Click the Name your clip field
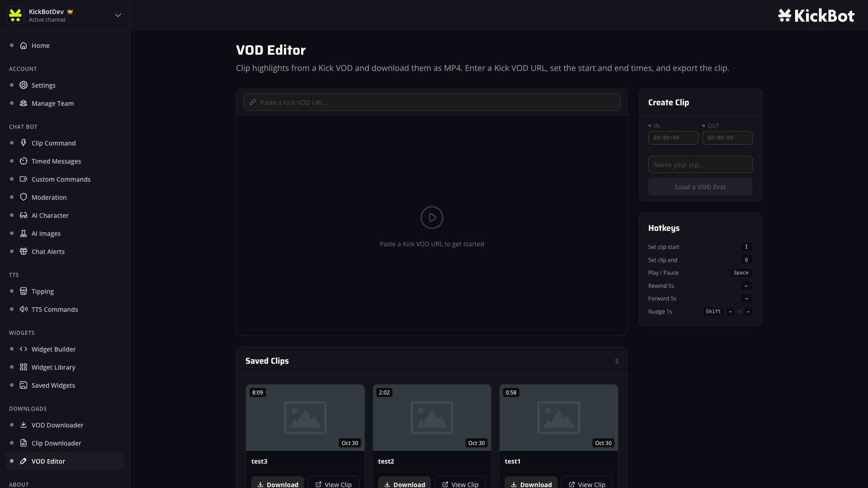Image resolution: width=868 pixels, height=488 pixels. 700,164
